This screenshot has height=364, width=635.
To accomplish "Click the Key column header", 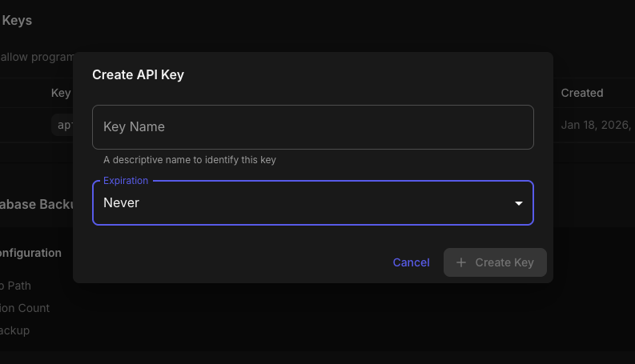I will click(x=61, y=93).
